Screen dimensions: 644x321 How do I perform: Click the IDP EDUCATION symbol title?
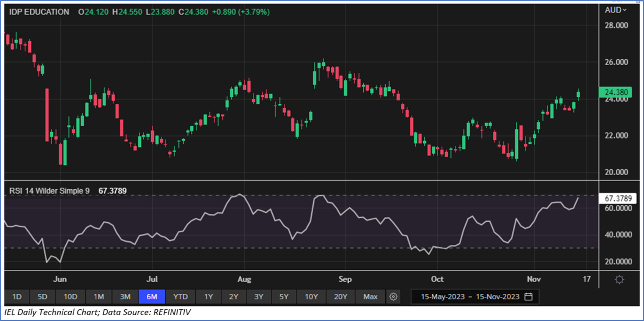(39, 12)
